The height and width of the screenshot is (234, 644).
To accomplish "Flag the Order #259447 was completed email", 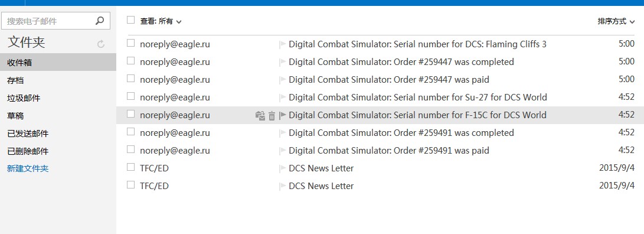I will pos(283,62).
